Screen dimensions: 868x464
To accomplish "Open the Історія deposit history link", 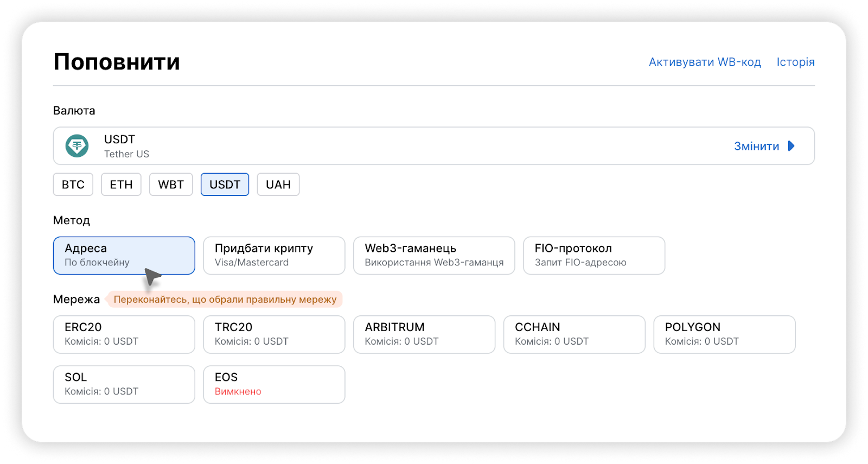I will point(795,62).
